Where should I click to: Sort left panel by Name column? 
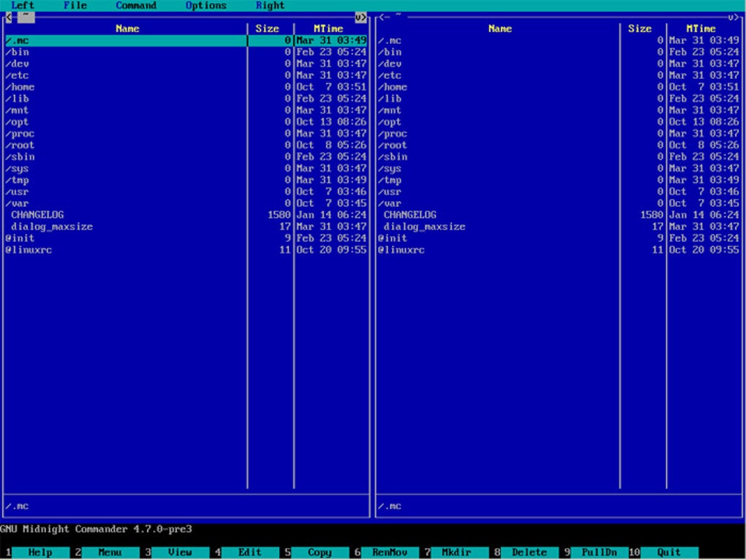point(127,29)
